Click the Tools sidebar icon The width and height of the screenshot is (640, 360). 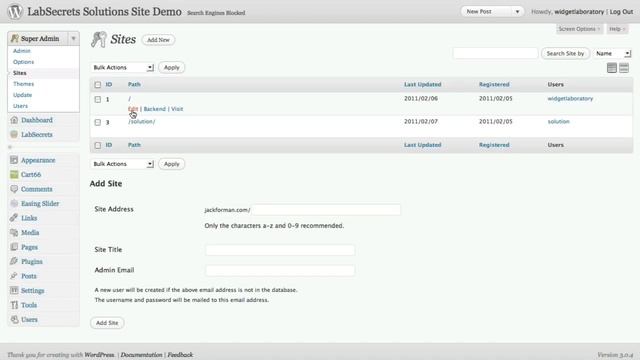14,305
